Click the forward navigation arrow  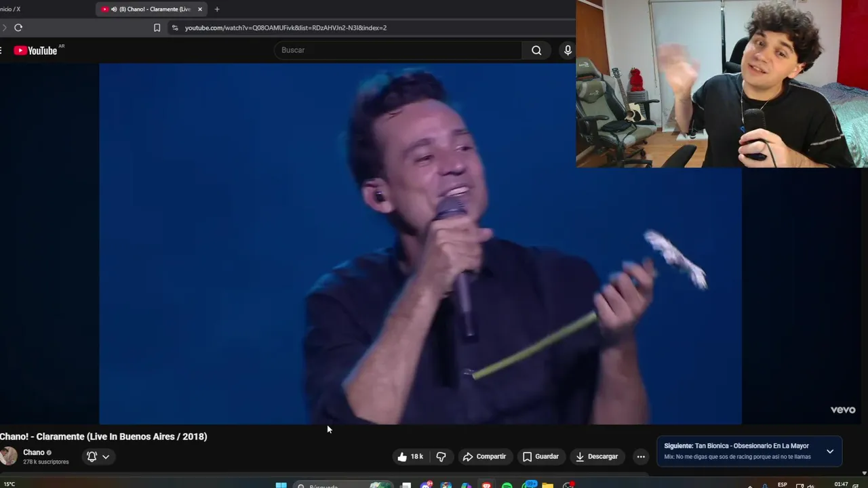(x=3, y=28)
